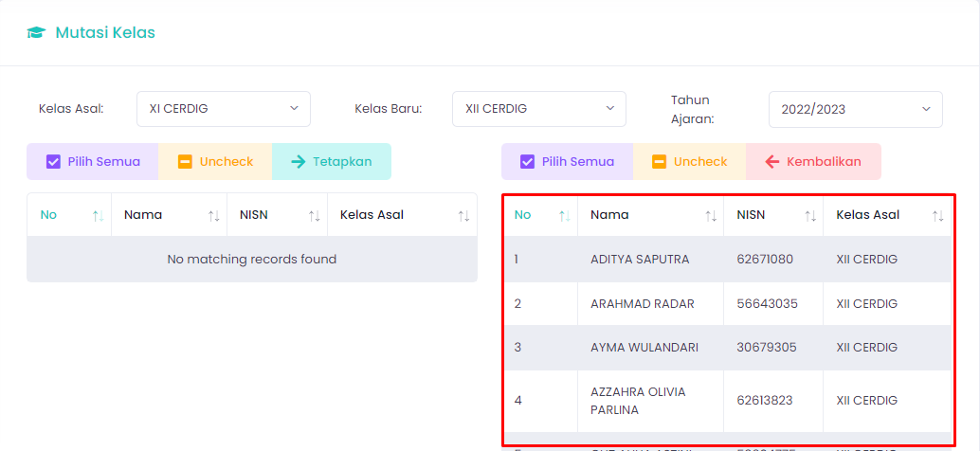
Task: Sort left table by No column arrows
Action: (x=98, y=216)
